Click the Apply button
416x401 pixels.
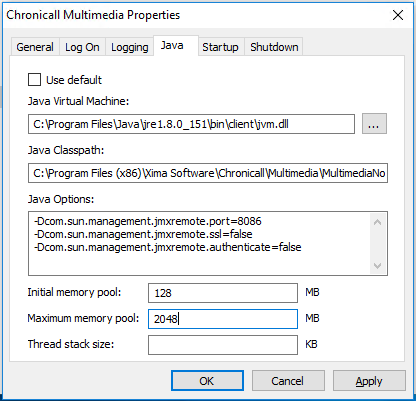click(x=369, y=380)
